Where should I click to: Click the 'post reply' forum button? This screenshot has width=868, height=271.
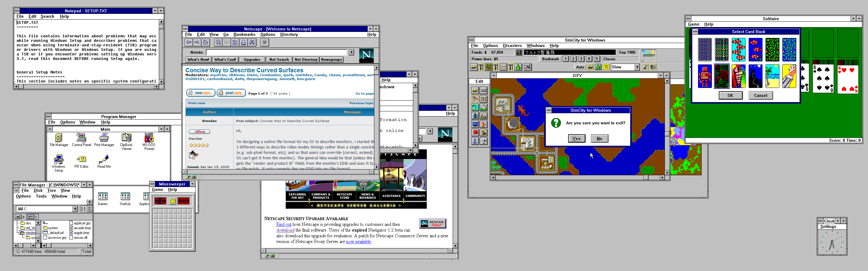(231, 93)
